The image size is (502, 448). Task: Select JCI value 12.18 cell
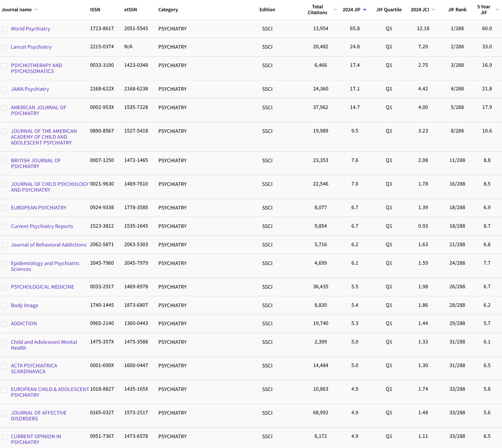click(423, 28)
